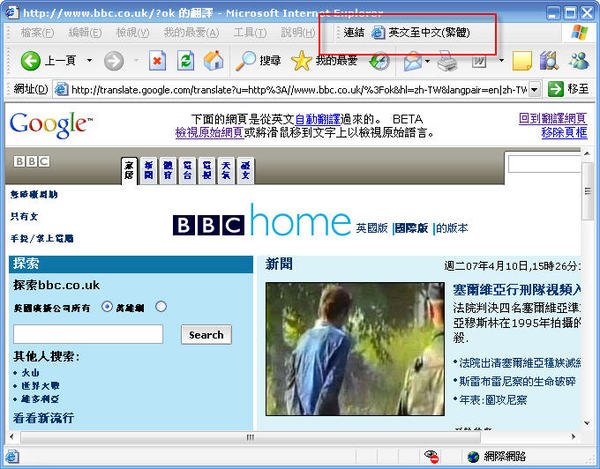Open the Back button history dropdown arrow

pos(90,60)
